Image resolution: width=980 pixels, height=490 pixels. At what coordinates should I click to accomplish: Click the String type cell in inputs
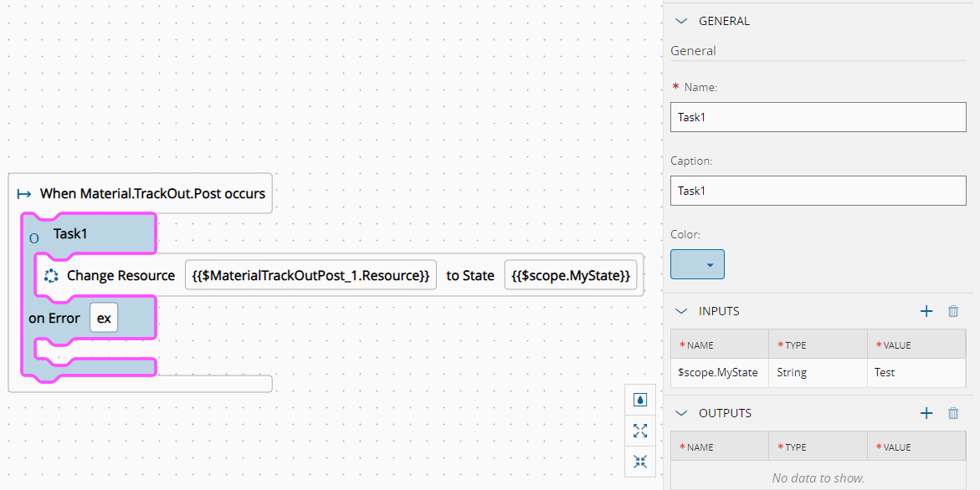(817, 373)
